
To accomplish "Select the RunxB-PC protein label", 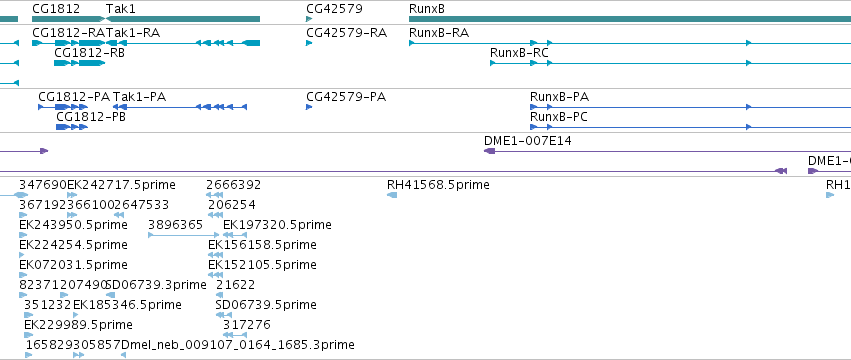I will [x=559, y=117].
